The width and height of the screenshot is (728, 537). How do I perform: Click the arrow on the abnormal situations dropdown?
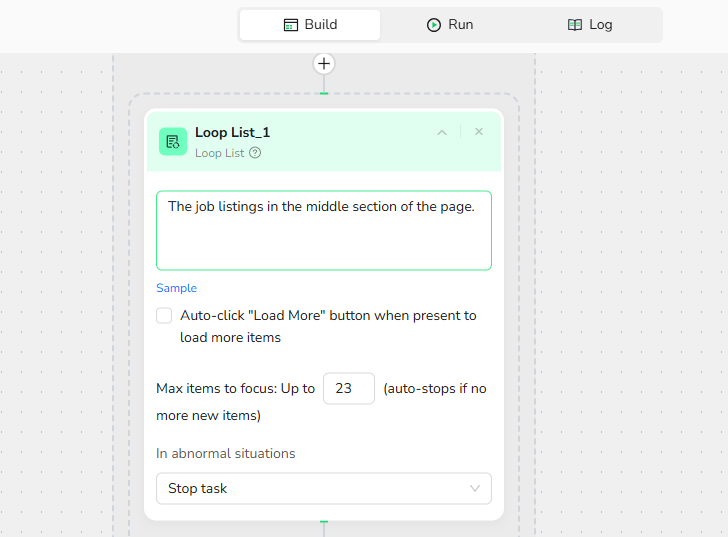475,488
